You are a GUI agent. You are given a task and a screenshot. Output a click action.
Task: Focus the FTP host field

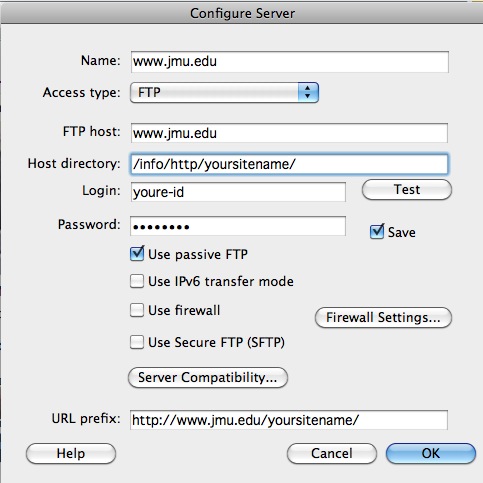coord(289,133)
